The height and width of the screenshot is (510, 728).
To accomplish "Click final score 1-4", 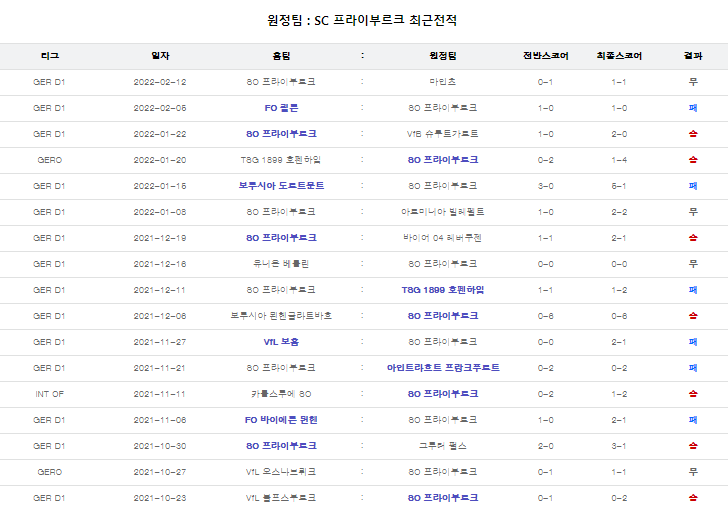I will pyautogui.click(x=619, y=160).
